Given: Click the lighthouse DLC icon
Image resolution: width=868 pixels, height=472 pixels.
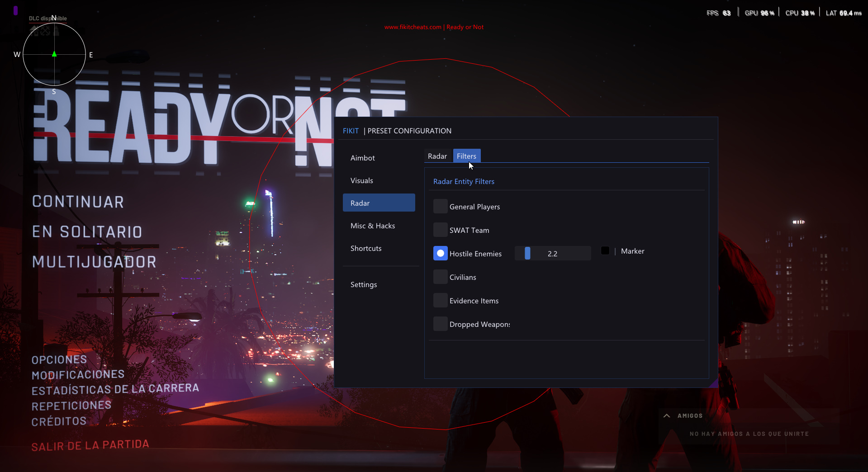Looking at the screenshot, I should [x=56, y=31].
